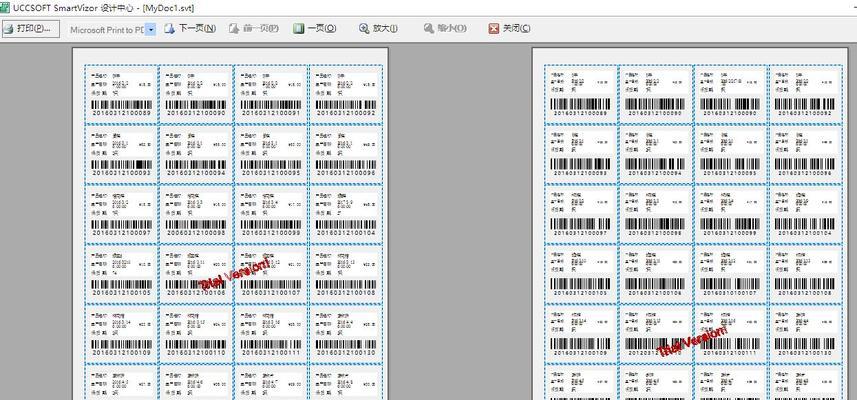
Task: Click barcode number 20160312100104 on right page
Action: tap(805, 233)
